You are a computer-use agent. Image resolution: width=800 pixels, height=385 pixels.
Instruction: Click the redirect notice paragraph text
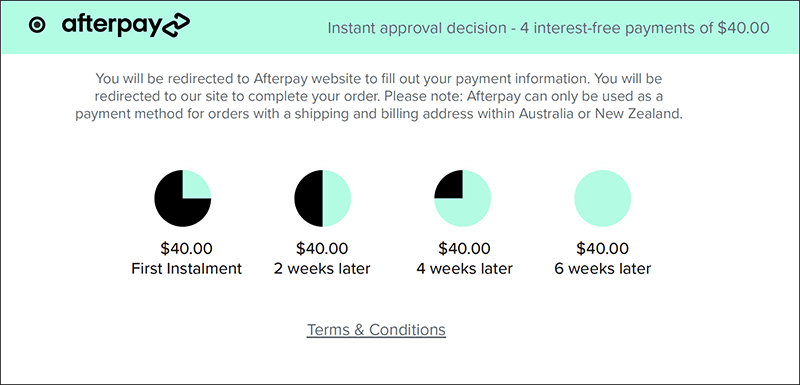click(x=379, y=96)
